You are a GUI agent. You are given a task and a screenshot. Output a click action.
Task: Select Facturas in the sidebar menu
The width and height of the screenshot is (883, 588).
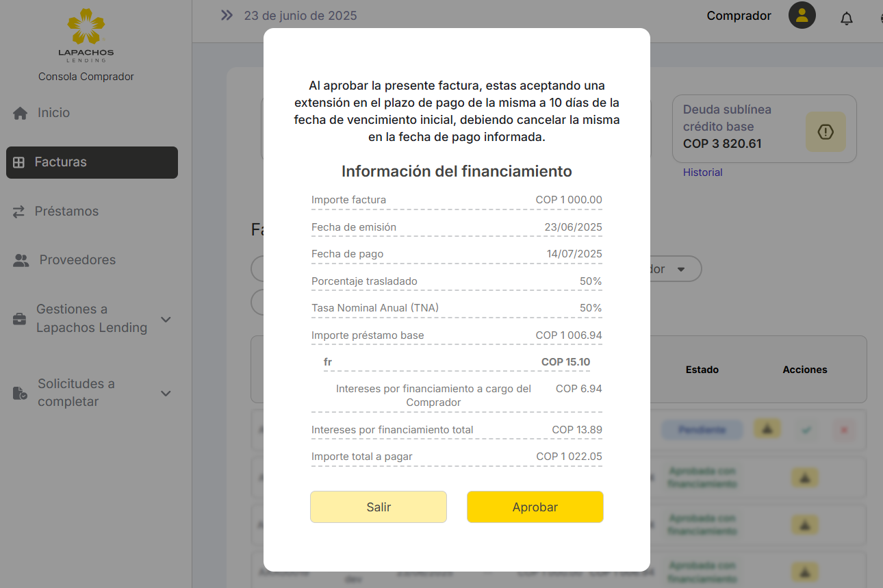[92, 162]
